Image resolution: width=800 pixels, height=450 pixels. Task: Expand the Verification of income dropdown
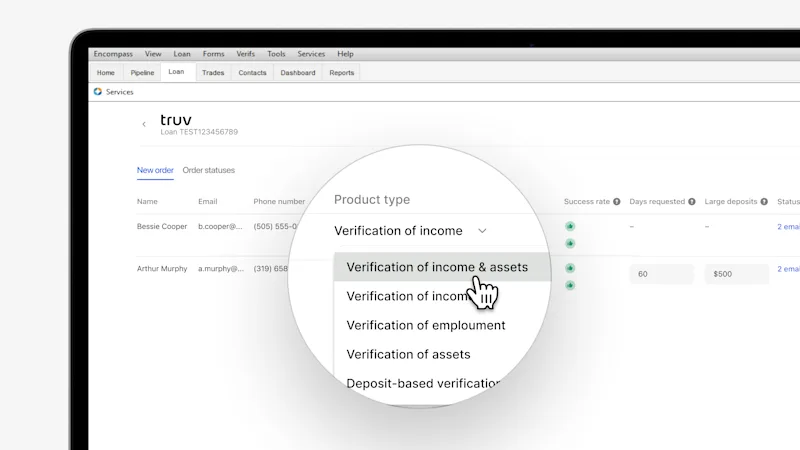tap(411, 231)
